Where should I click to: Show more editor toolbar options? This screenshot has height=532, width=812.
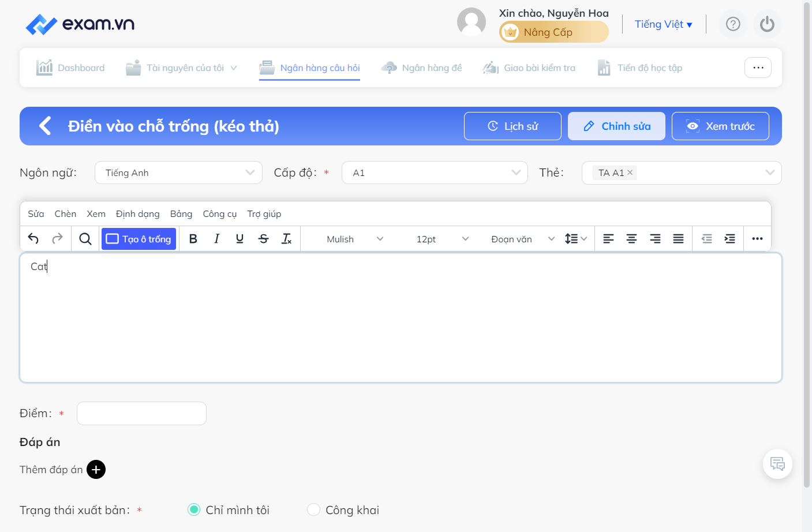(x=758, y=239)
